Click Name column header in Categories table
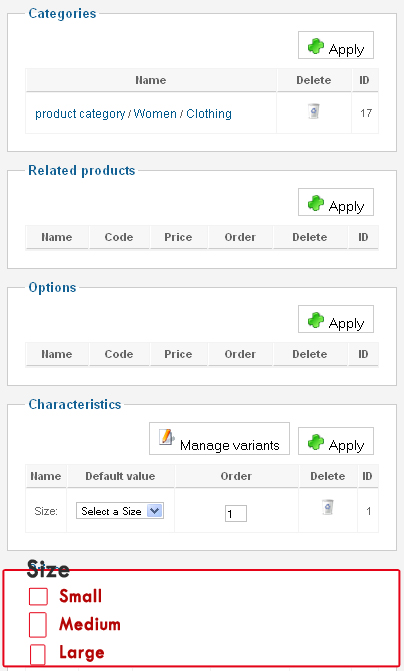The image size is (404, 671). [151, 80]
